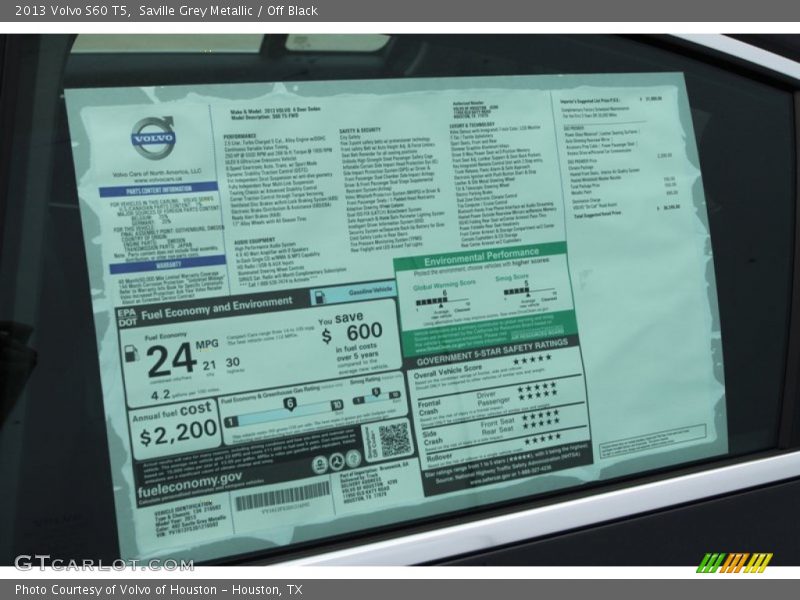Viewport: 800px width, 600px height.
Task: Click the large '24' MPG figure
Action: 172,360
